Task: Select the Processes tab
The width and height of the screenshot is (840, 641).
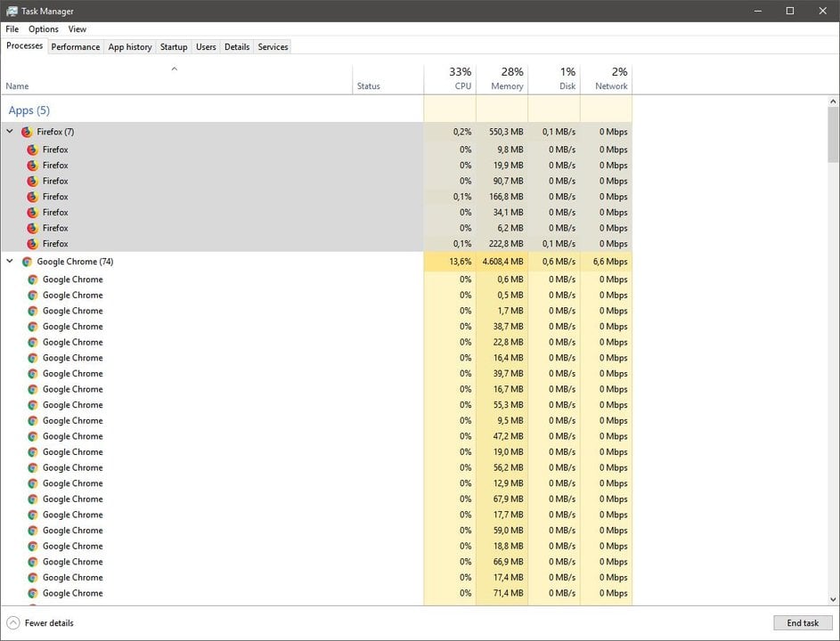Action: click(x=25, y=46)
